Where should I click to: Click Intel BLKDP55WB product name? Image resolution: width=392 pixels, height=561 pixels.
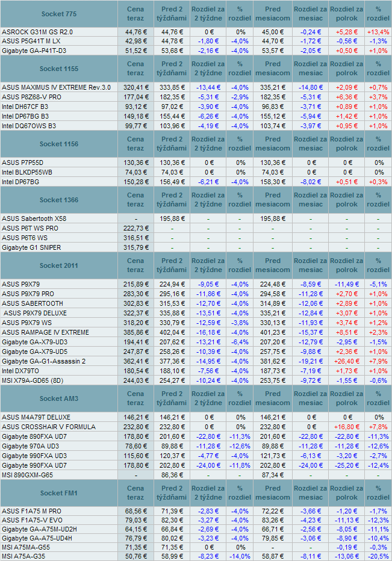27,172
